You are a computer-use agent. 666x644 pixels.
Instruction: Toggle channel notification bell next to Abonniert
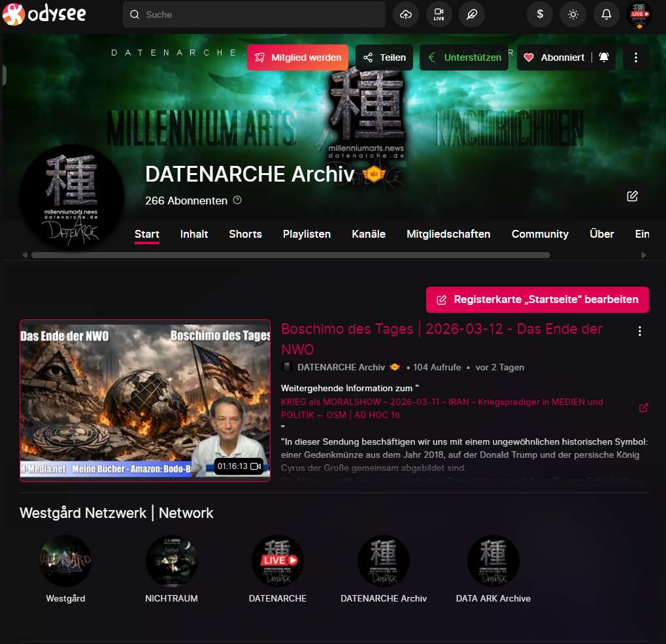[x=603, y=57]
